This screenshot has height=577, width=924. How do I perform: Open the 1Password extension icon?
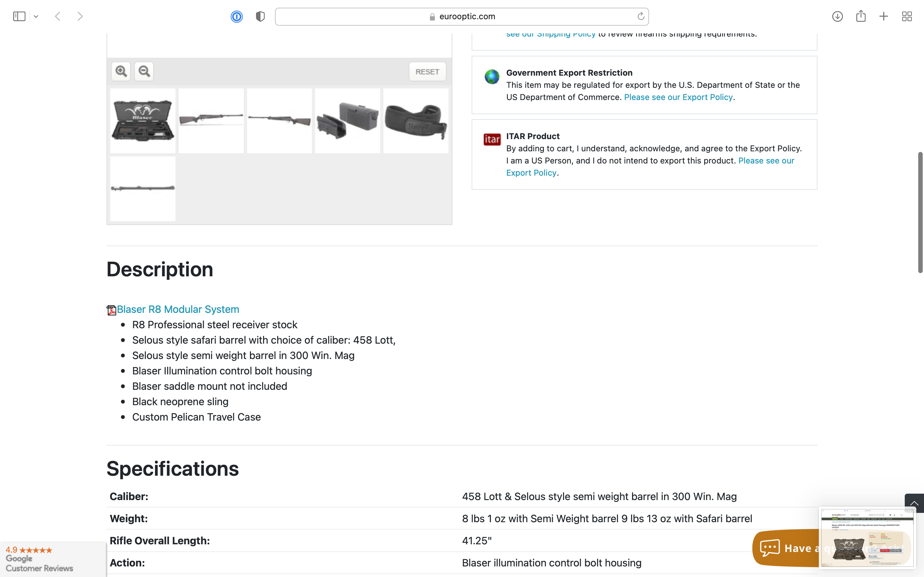pos(237,16)
